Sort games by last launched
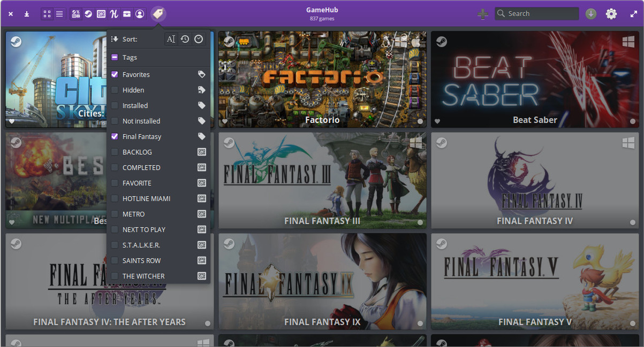The height and width of the screenshot is (347, 644). click(185, 39)
